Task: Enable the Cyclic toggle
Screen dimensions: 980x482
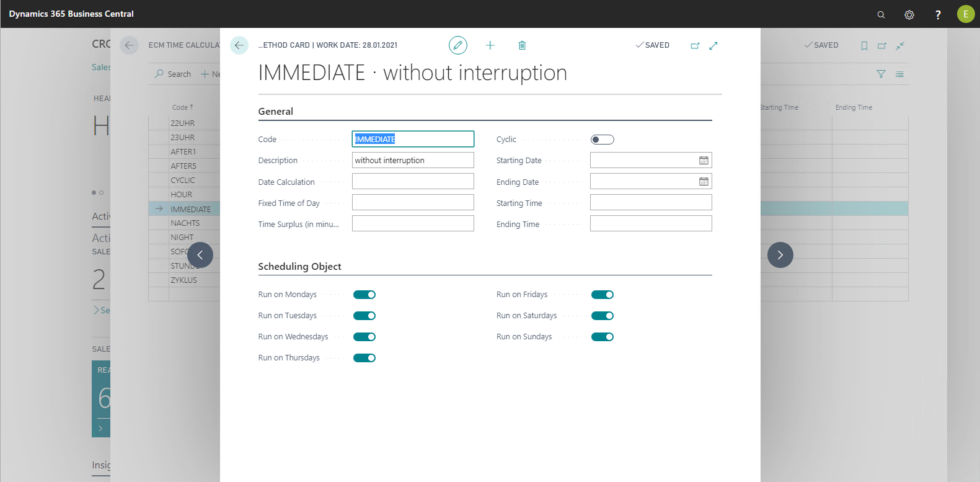Action: pos(602,140)
